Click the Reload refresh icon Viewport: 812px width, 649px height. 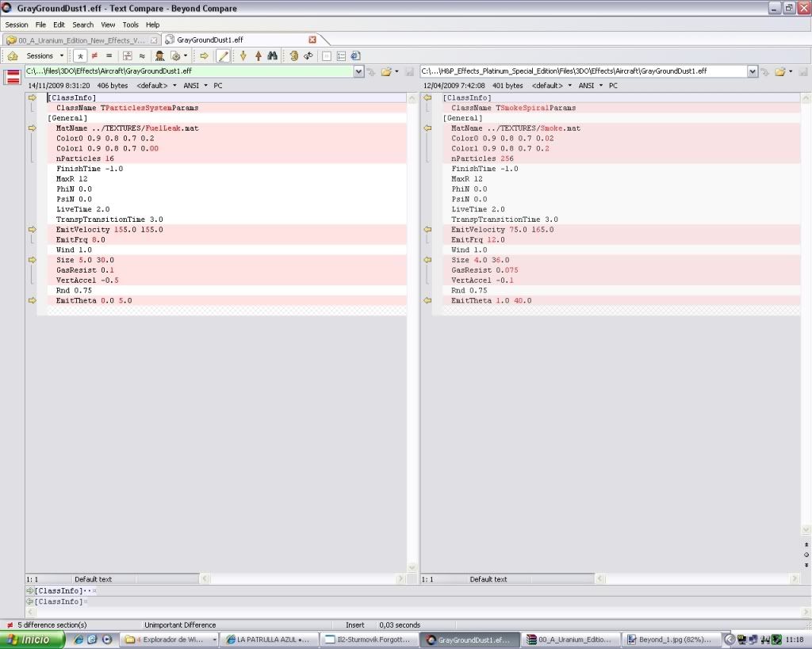point(308,56)
